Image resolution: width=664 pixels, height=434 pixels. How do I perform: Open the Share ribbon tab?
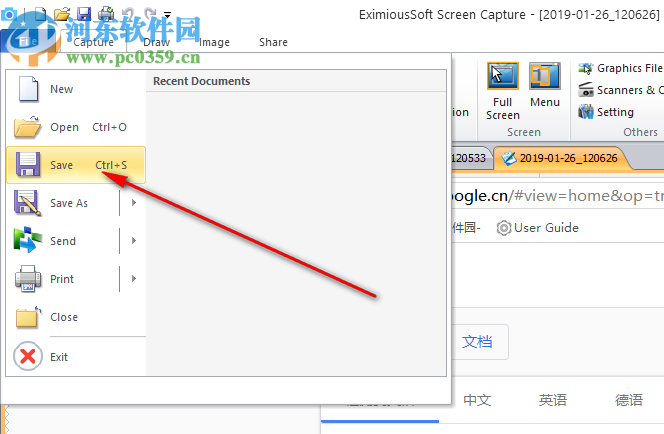[x=273, y=42]
